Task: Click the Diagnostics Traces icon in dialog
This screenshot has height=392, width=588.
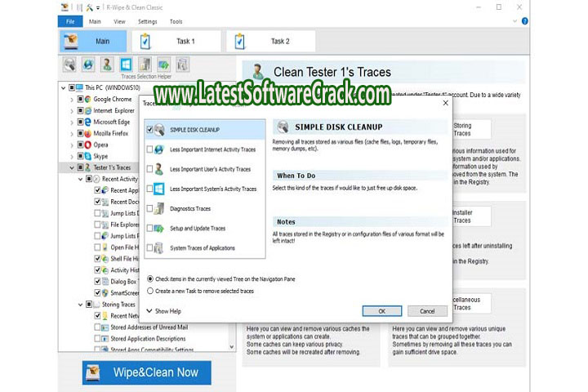Action: (159, 208)
